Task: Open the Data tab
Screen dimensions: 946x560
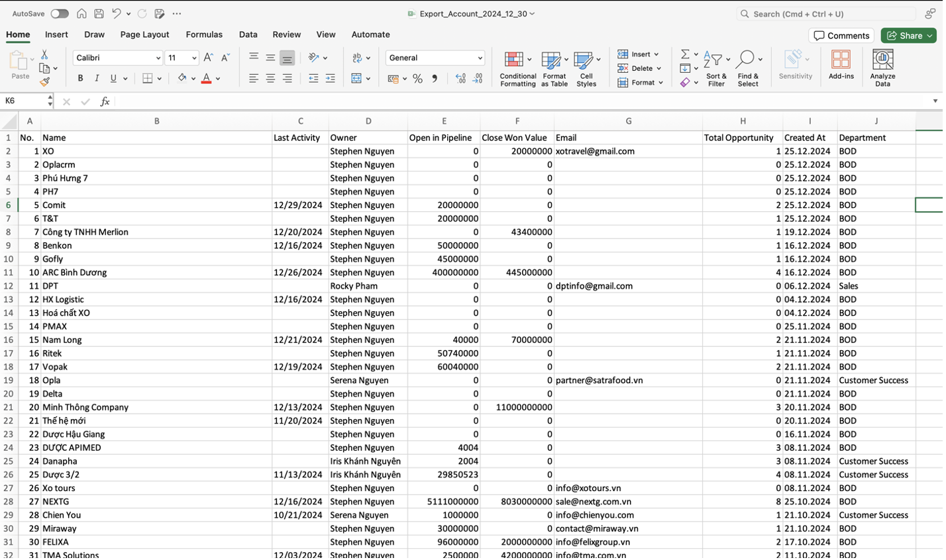Action: click(249, 35)
